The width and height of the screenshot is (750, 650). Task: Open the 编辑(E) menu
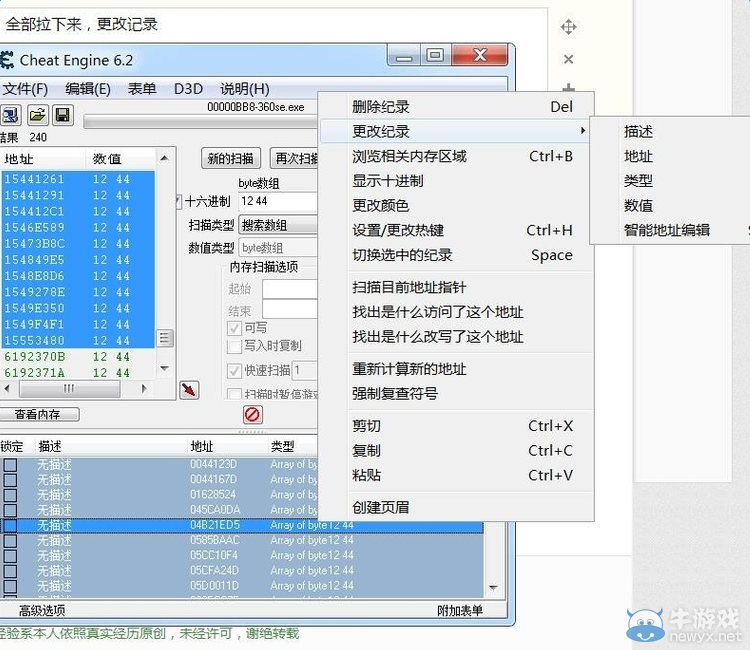tap(88, 89)
